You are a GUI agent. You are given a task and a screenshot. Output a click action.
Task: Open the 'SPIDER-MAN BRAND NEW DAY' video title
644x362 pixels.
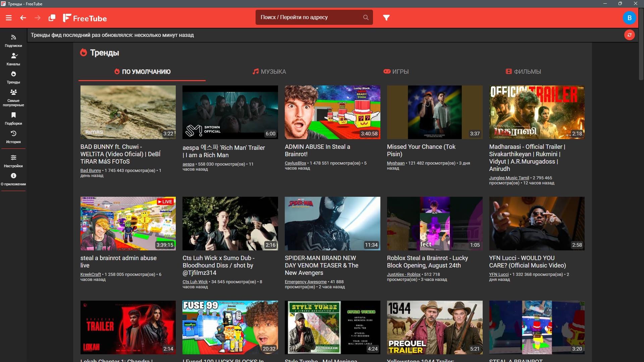(321, 265)
